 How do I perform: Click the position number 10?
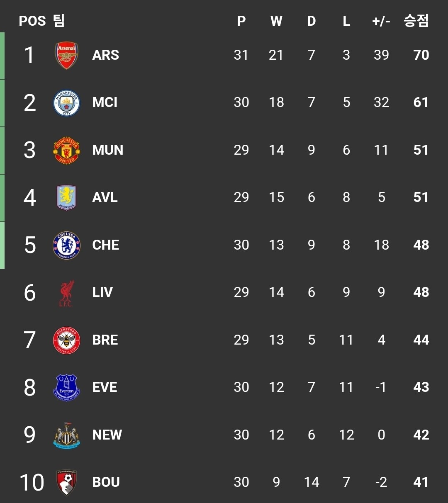point(32,482)
